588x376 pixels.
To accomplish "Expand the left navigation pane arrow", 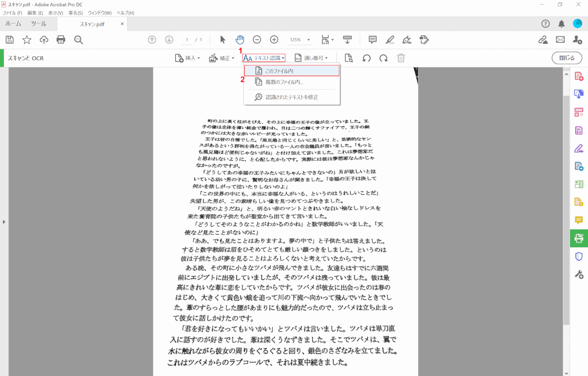I will [4, 221].
